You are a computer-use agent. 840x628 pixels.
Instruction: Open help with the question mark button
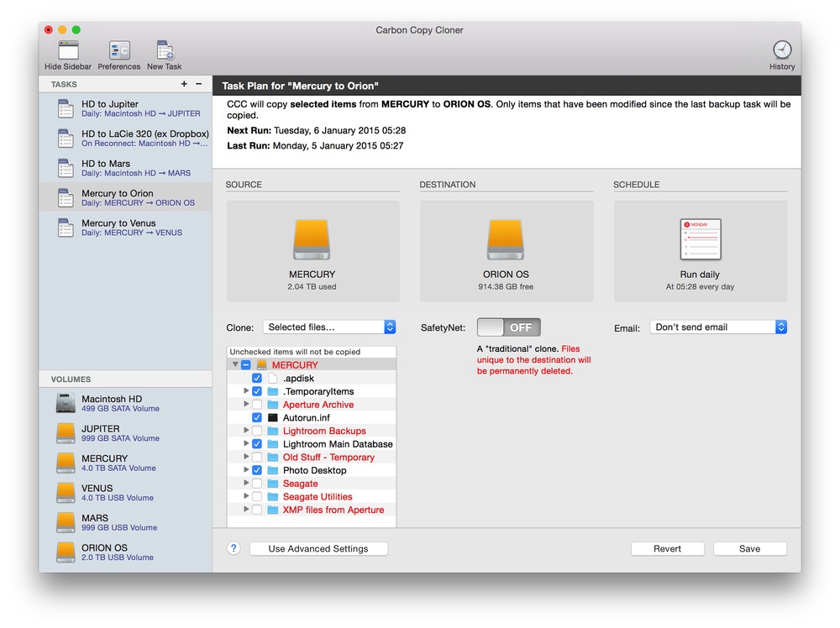coord(234,548)
